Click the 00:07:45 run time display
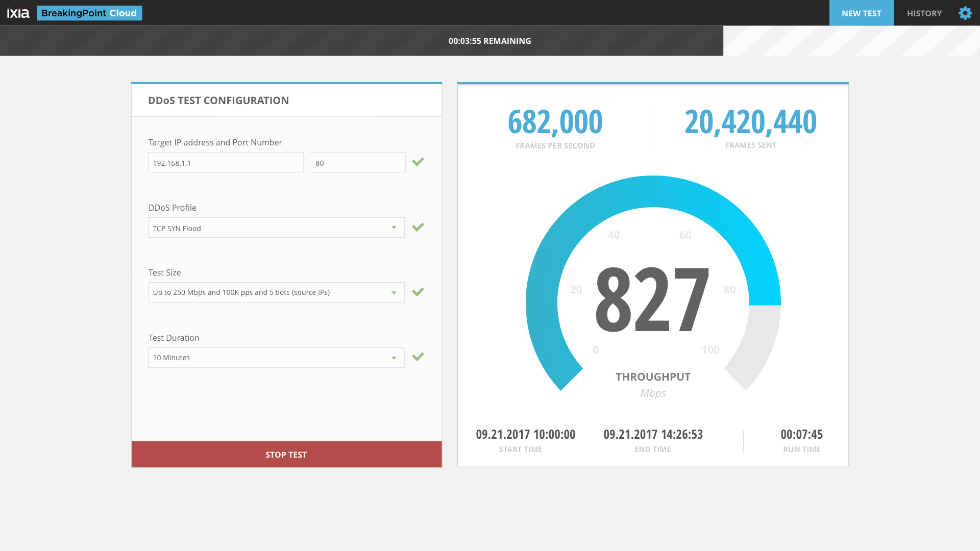Viewport: 980px width, 551px height. (801, 435)
